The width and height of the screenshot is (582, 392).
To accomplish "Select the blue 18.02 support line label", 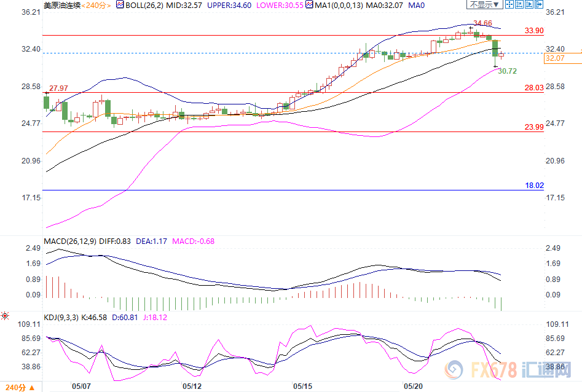I will pos(535,185).
